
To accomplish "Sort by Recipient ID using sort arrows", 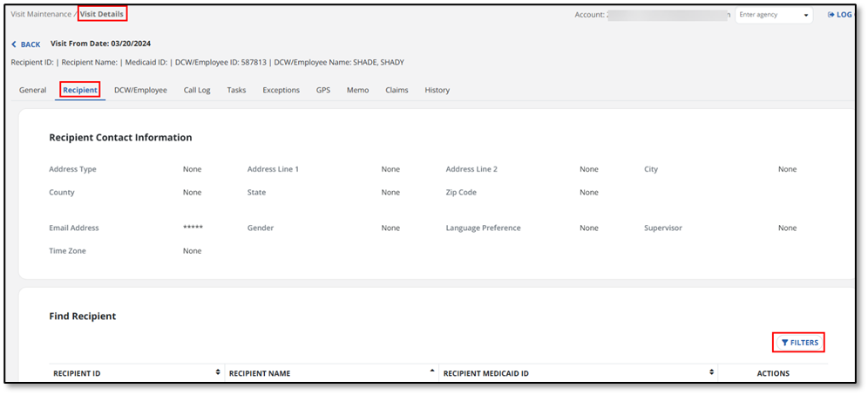I will [218, 373].
